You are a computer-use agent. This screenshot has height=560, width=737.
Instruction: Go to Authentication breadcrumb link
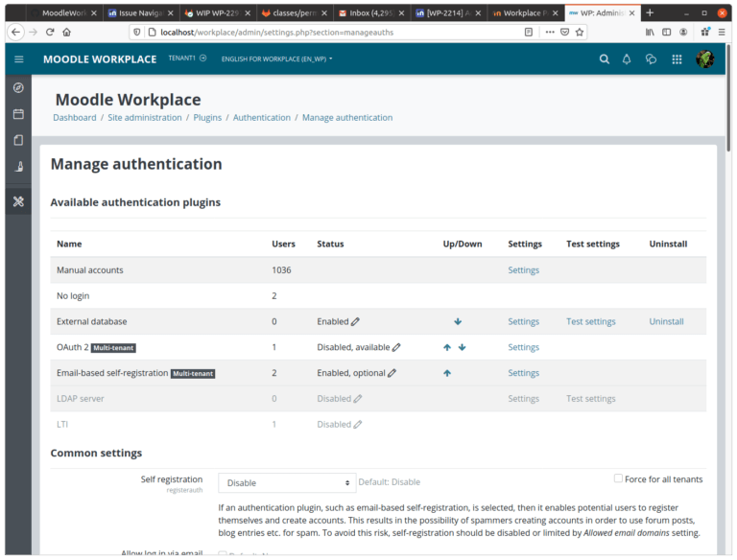[x=262, y=117]
